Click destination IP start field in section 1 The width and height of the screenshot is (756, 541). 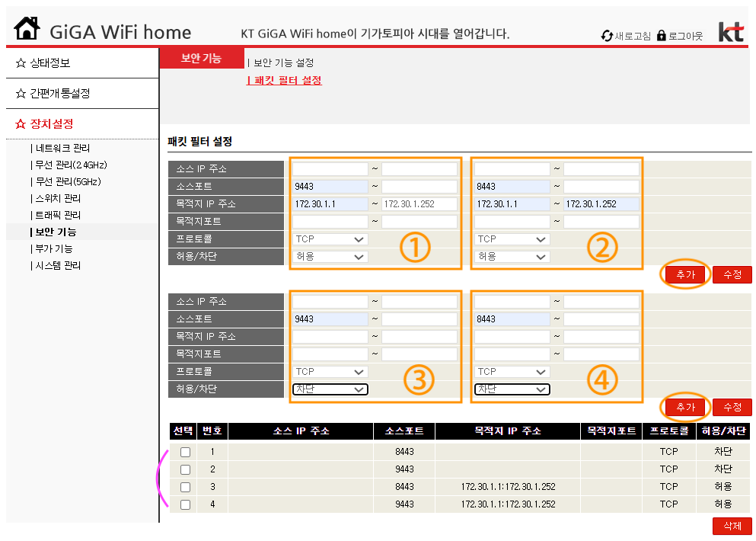(x=330, y=204)
